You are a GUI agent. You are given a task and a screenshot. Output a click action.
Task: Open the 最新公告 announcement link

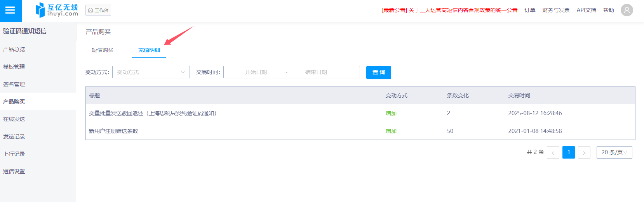click(449, 10)
